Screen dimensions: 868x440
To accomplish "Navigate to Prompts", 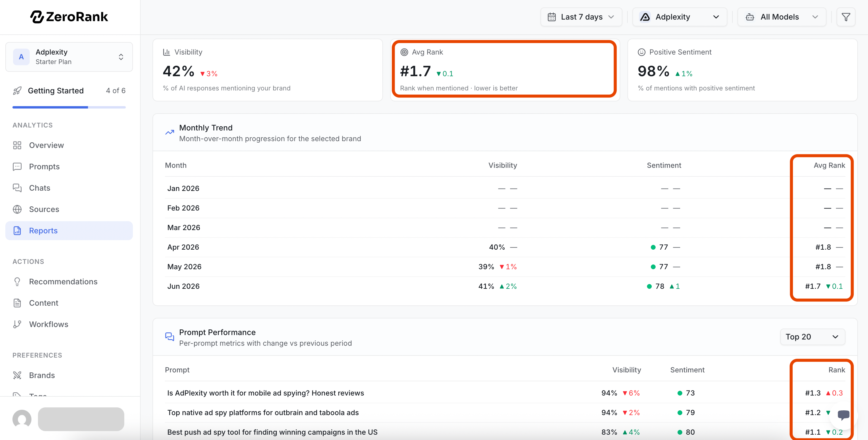I will [69, 166].
